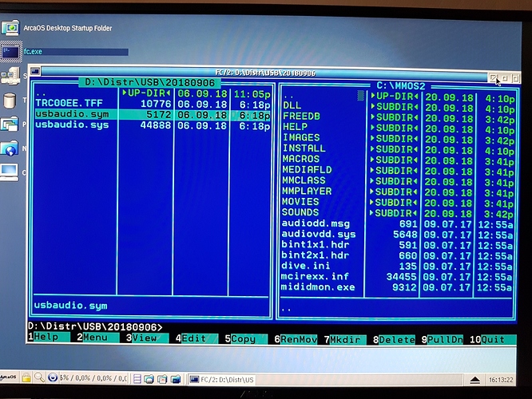Select mididmon.exe in right panel
The image size is (532, 399).
[318, 286]
